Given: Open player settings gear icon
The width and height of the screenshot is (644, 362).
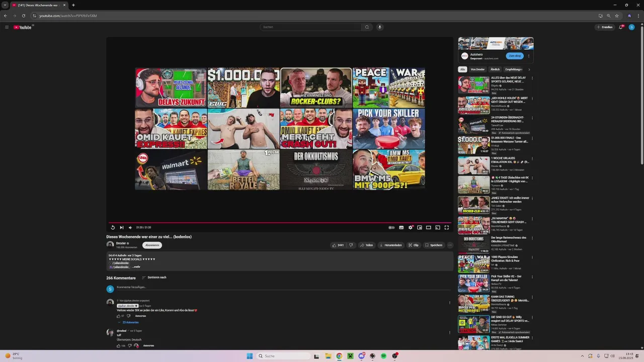Looking at the screenshot, I should 411,227.
